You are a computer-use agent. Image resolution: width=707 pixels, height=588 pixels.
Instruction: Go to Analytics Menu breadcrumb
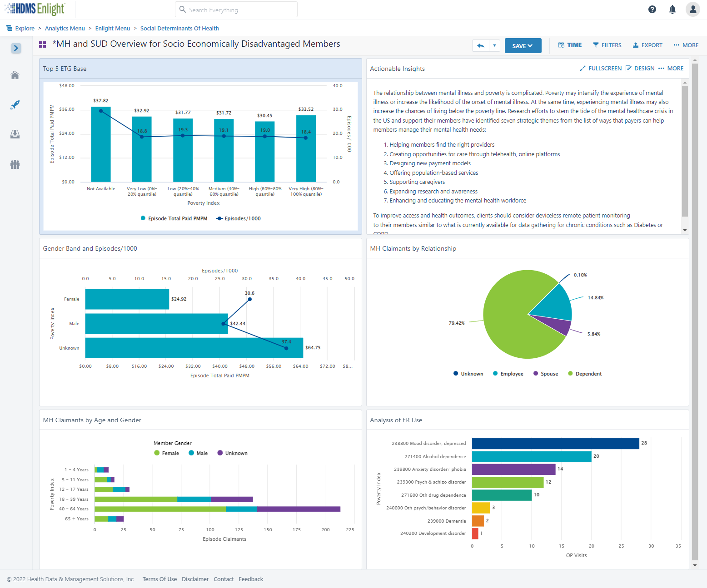click(65, 28)
